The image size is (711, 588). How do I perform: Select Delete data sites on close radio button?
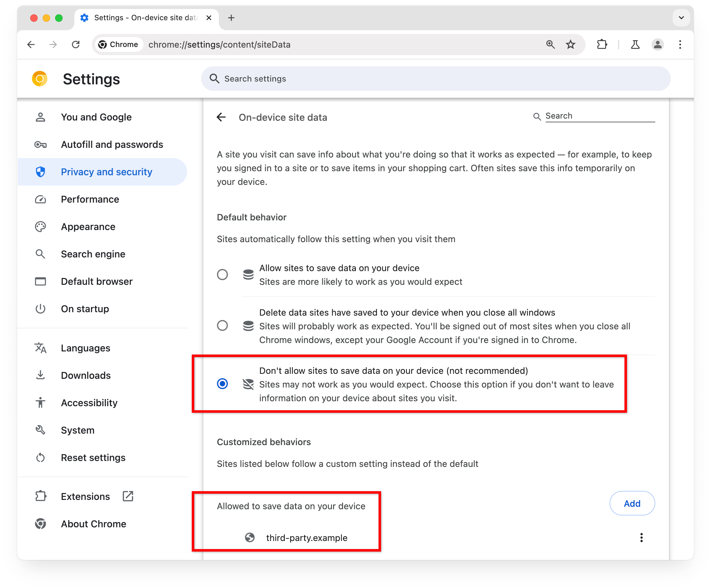click(x=223, y=325)
